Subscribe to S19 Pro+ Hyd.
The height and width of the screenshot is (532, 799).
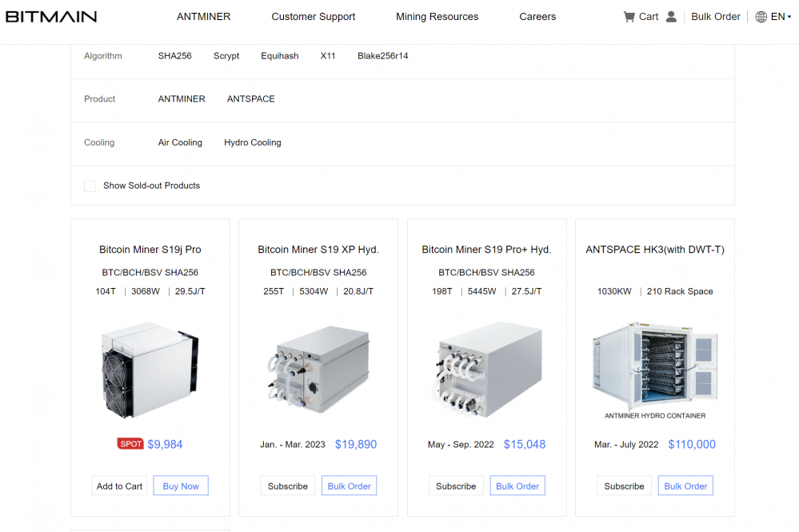456,486
